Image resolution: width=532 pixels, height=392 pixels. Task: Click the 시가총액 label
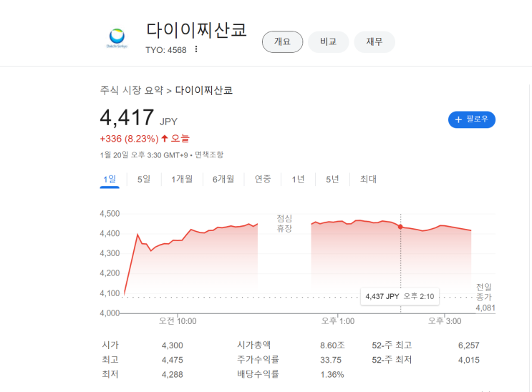pos(253,345)
